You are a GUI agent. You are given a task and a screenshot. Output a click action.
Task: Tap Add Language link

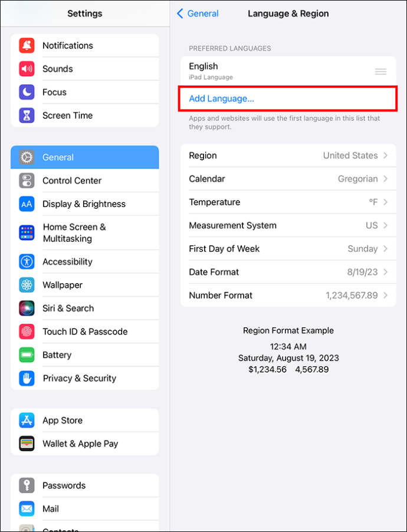(221, 98)
